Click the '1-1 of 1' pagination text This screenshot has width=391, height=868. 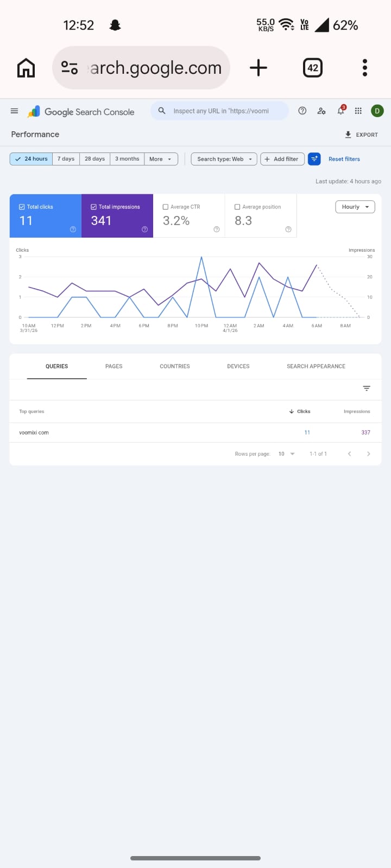(x=318, y=454)
